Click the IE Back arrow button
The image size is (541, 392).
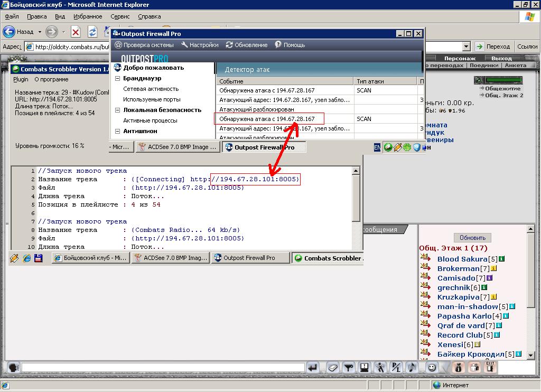tap(9, 32)
